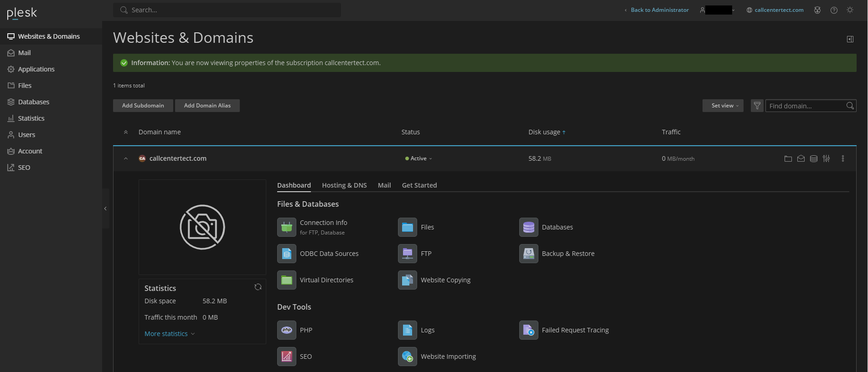Click the Website Importing icon
The width and height of the screenshot is (868, 372).
[407, 357]
